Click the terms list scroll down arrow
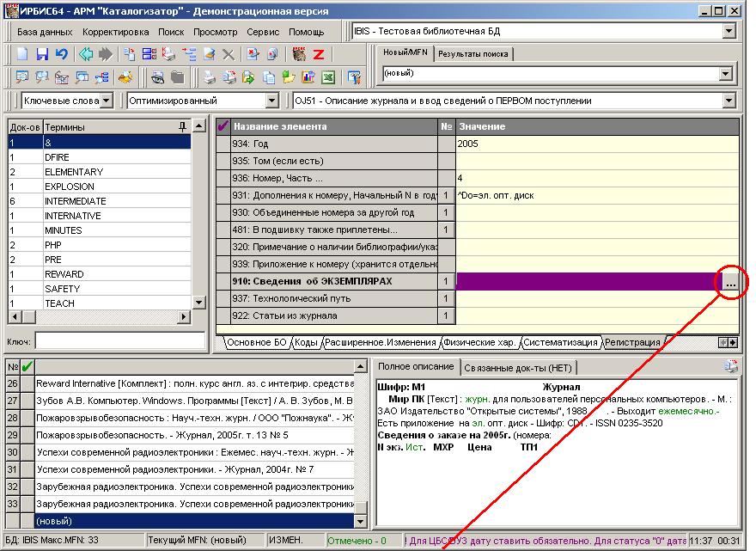This screenshot has width=756, height=551. [x=198, y=303]
